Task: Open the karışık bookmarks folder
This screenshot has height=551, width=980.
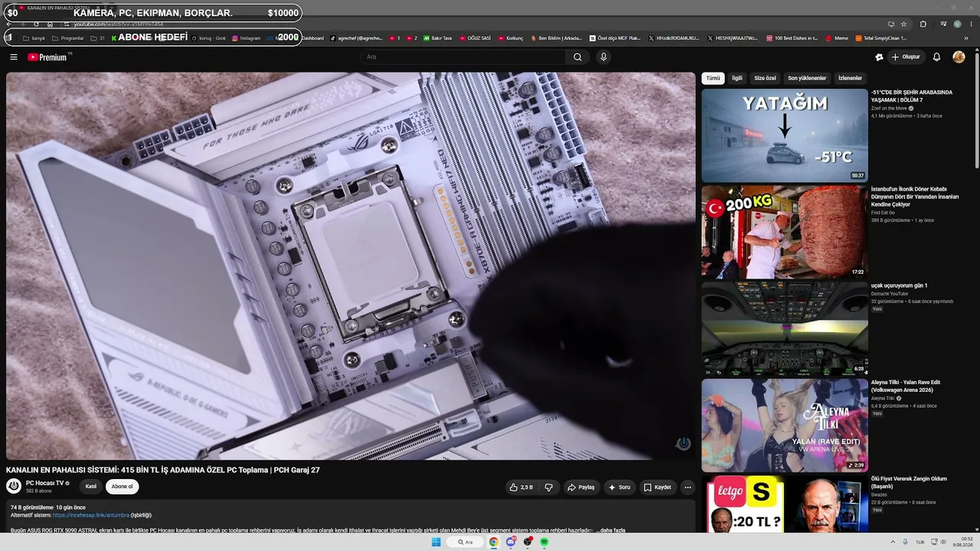Action: (x=34, y=37)
